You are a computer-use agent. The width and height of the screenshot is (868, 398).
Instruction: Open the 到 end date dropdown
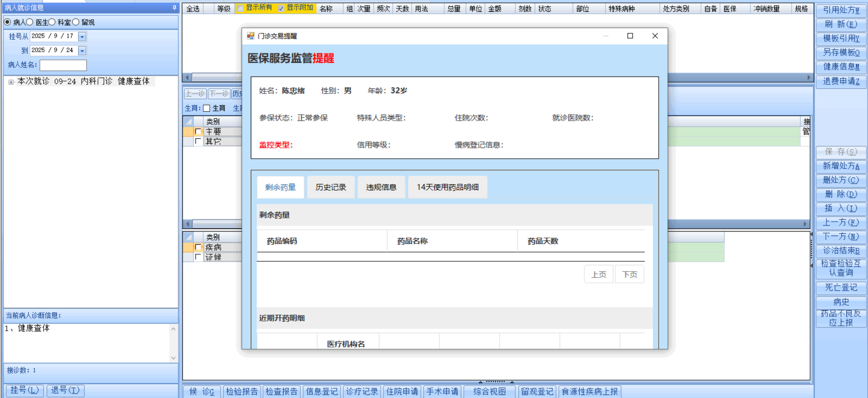(82, 50)
